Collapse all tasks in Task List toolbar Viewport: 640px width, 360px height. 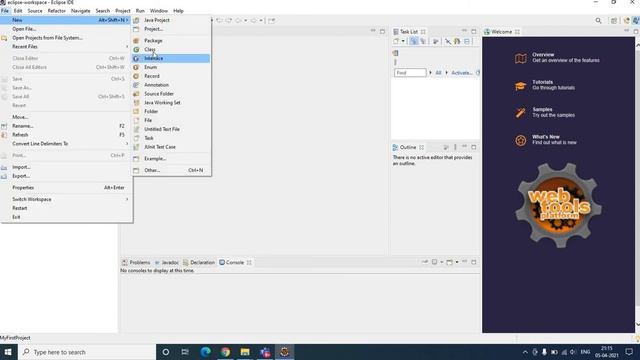point(467,41)
